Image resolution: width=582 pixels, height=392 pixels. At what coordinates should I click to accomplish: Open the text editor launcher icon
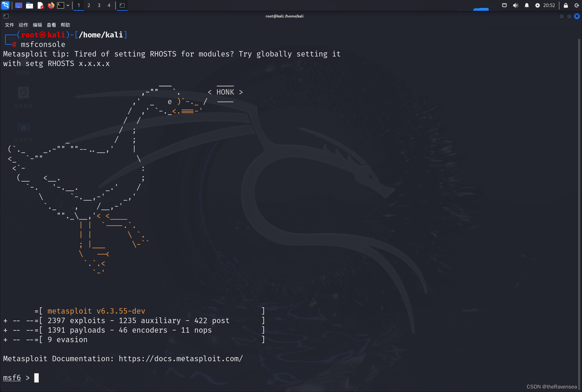[x=40, y=5]
